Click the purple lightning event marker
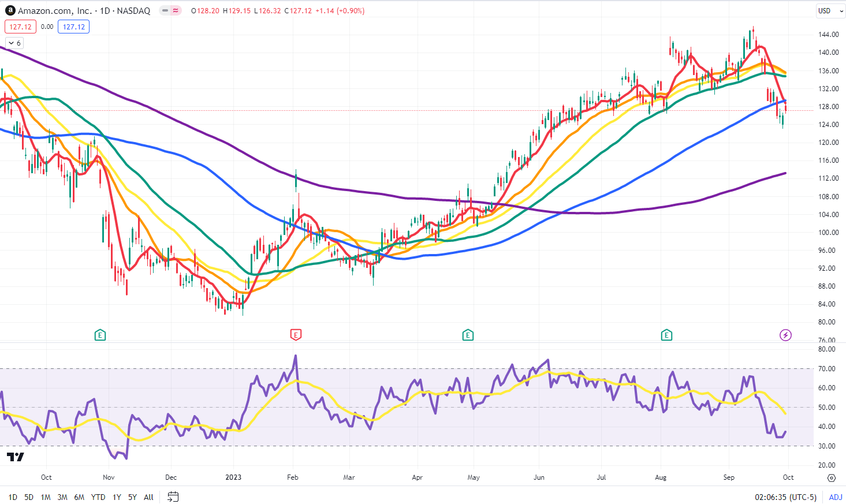Image resolution: width=846 pixels, height=504 pixels. pos(785,335)
